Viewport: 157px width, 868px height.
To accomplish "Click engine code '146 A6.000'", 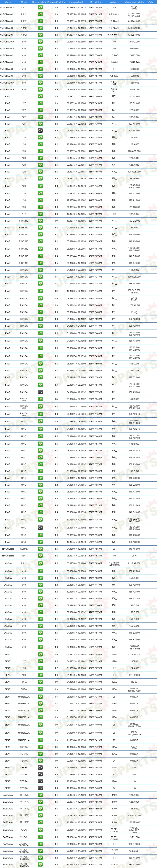I will click(x=134, y=549).
